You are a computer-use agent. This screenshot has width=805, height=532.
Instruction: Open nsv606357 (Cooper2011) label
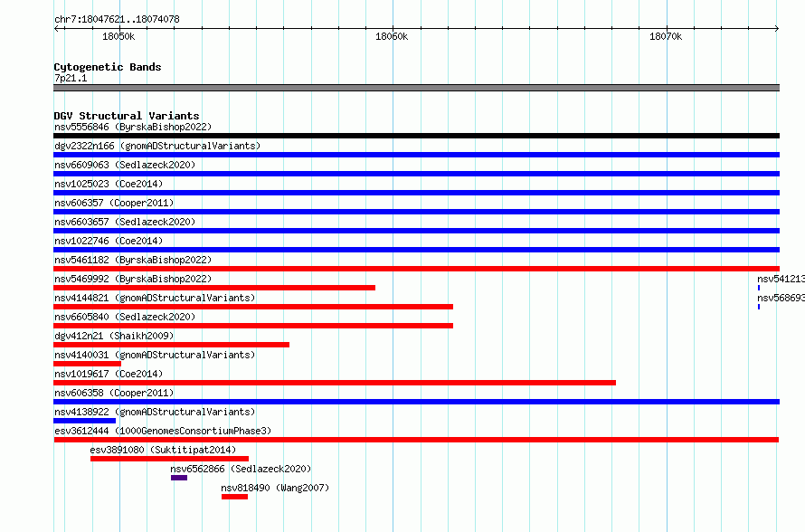click(114, 203)
